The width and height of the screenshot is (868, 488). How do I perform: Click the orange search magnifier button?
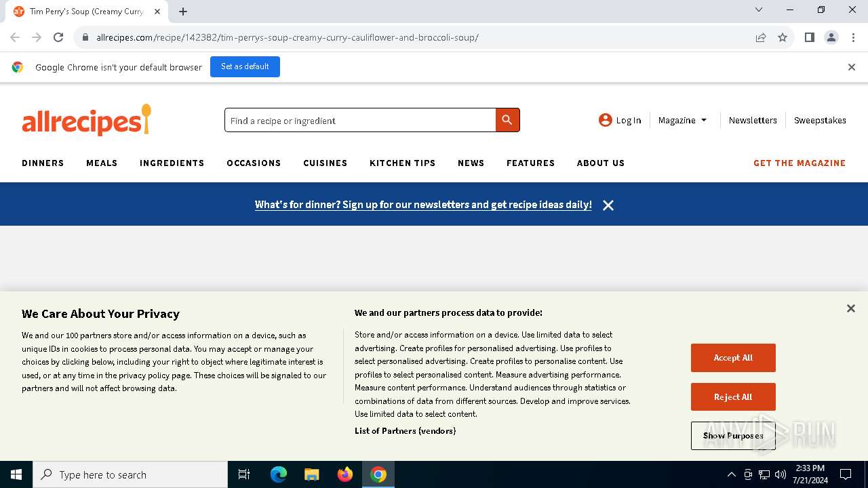507,120
